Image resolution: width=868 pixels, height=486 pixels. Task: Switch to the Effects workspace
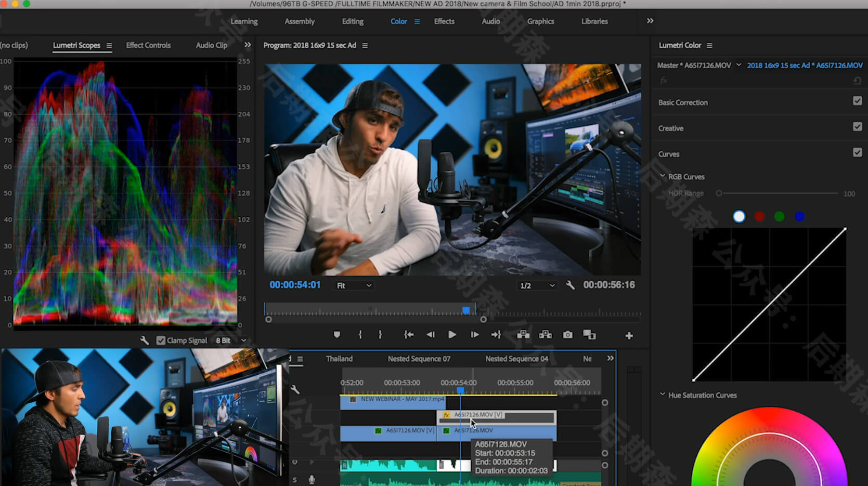pyautogui.click(x=444, y=21)
